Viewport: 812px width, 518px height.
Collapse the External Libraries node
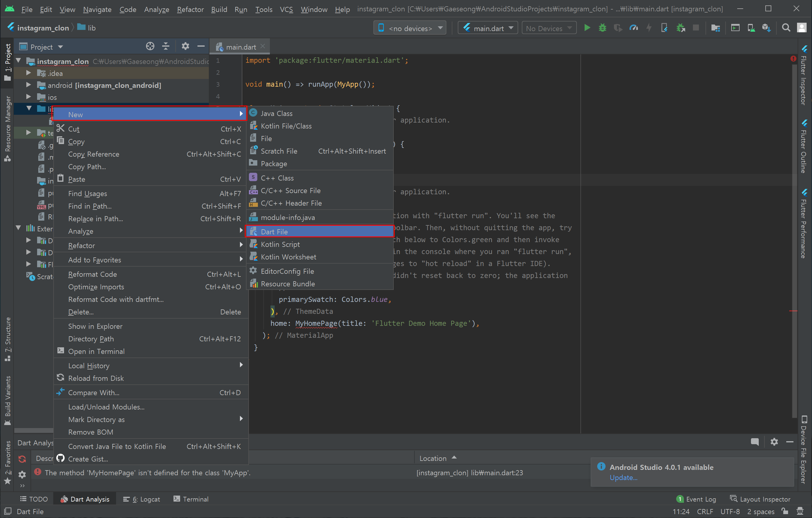point(19,228)
